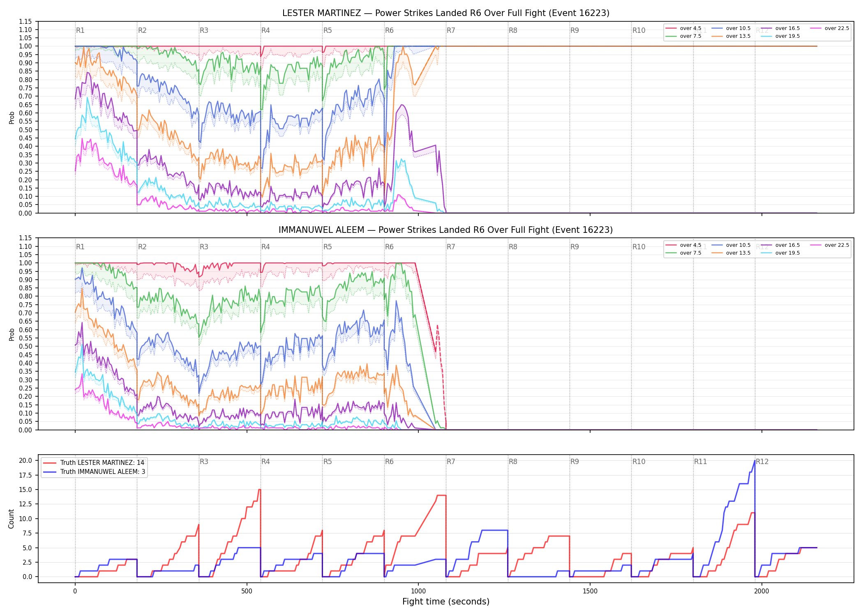The width and height of the screenshot is (863, 616).
Task: Click the 'Prob' y-axis label of Aleem chart
Action: (12, 334)
